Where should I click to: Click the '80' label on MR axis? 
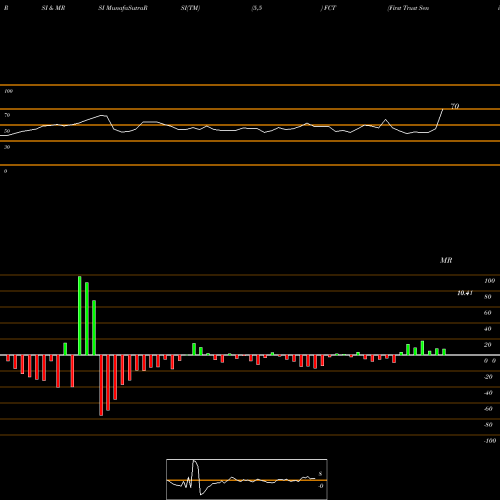click(x=488, y=297)
